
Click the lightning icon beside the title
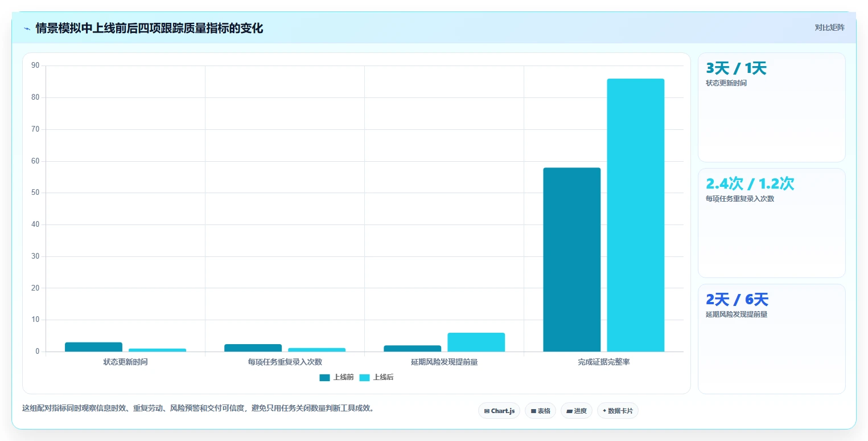[27, 28]
